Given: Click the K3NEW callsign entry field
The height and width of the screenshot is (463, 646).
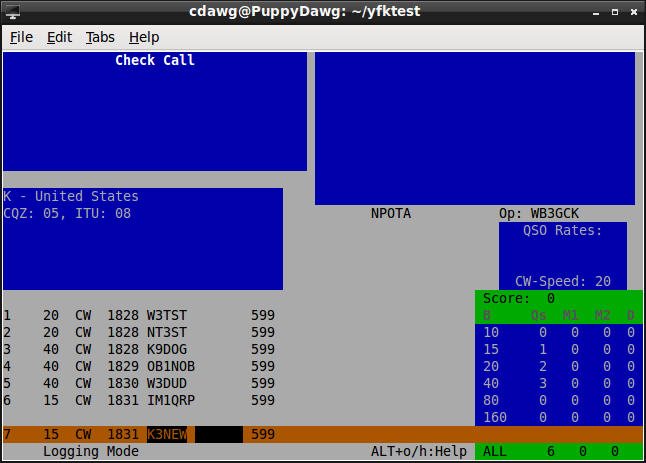Looking at the screenshot, I should [x=167, y=435].
